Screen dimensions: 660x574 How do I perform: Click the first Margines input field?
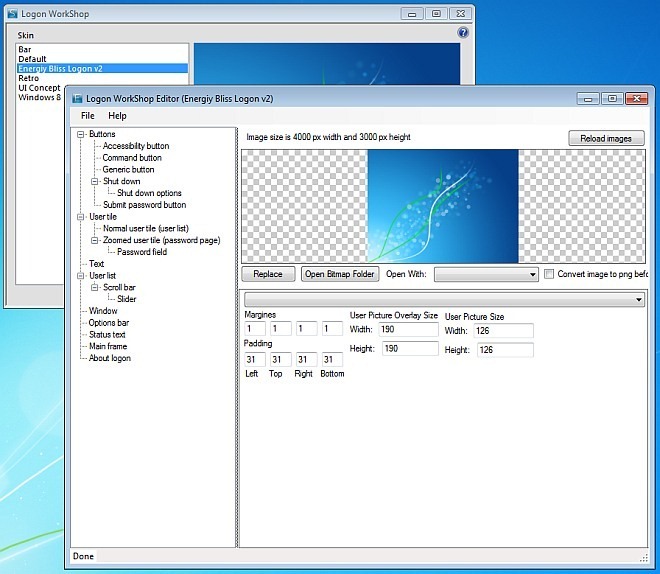pos(255,329)
